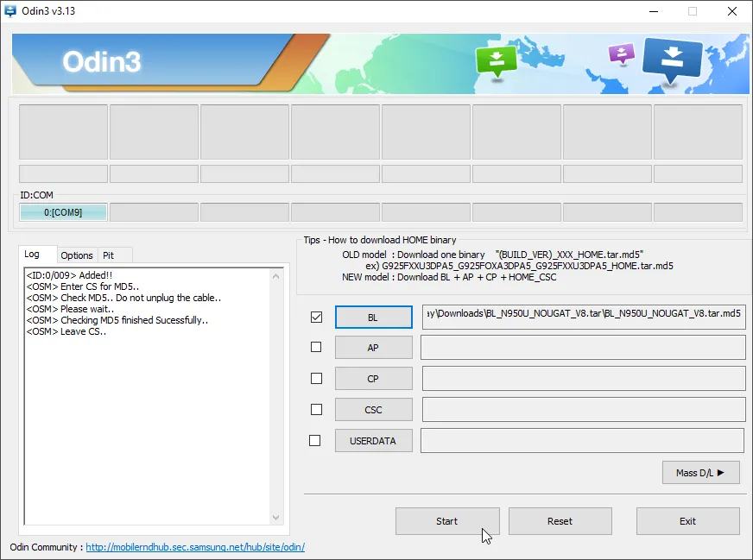The image size is (753, 560).
Task: Click the Odin3 icon in the title bar
Action: click(11, 11)
